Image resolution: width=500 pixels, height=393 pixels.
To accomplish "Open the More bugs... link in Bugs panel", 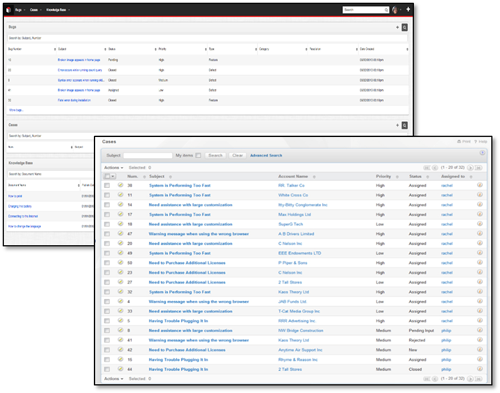I will pyautogui.click(x=16, y=110).
